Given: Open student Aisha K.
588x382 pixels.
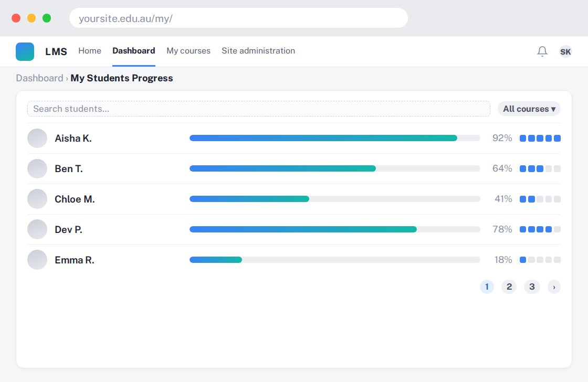Looking at the screenshot, I should point(73,139).
